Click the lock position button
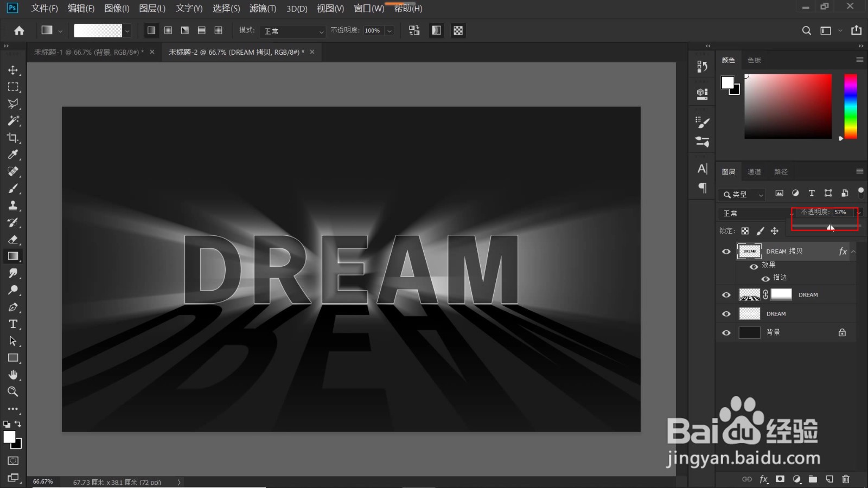The image size is (868, 488). (x=775, y=231)
